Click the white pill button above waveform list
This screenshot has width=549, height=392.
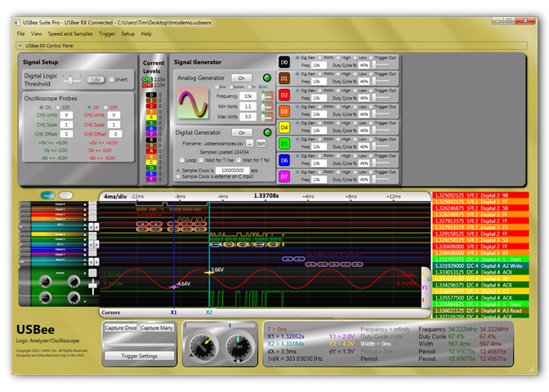65,195
